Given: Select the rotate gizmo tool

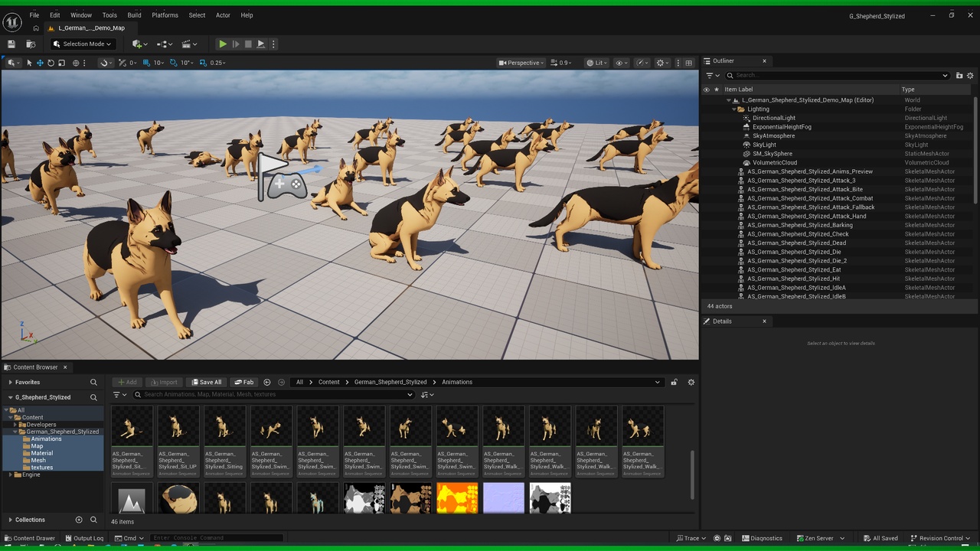Looking at the screenshot, I should (x=51, y=63).
